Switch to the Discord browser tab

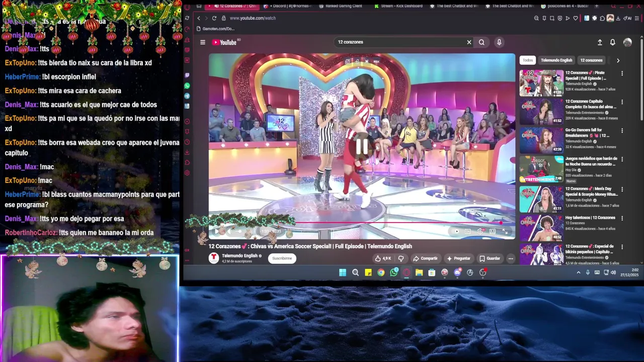(287, 6)
